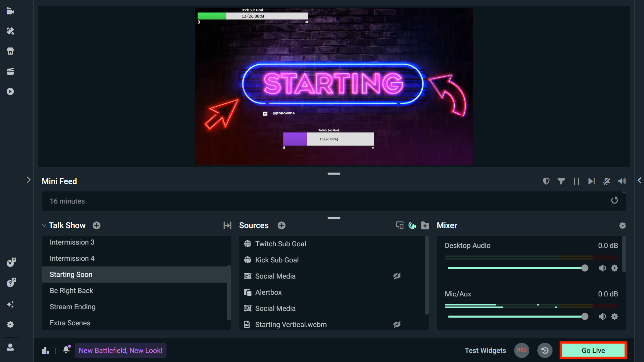Screen dimensions: 644x362
Task: Click the Mini Feed filter funnel icon
Action: coord(561,181)
